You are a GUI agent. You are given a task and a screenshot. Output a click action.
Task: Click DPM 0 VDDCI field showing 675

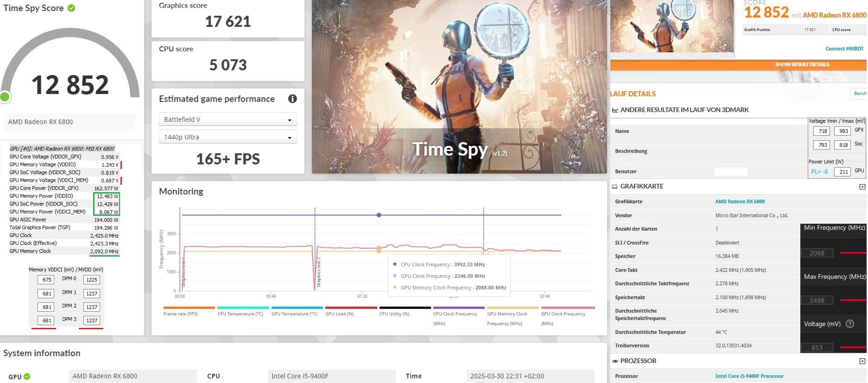46,280
